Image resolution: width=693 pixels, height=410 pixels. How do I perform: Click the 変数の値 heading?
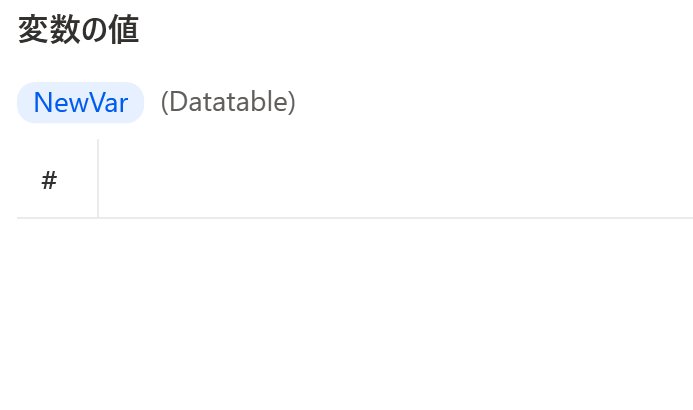(79, 30)
